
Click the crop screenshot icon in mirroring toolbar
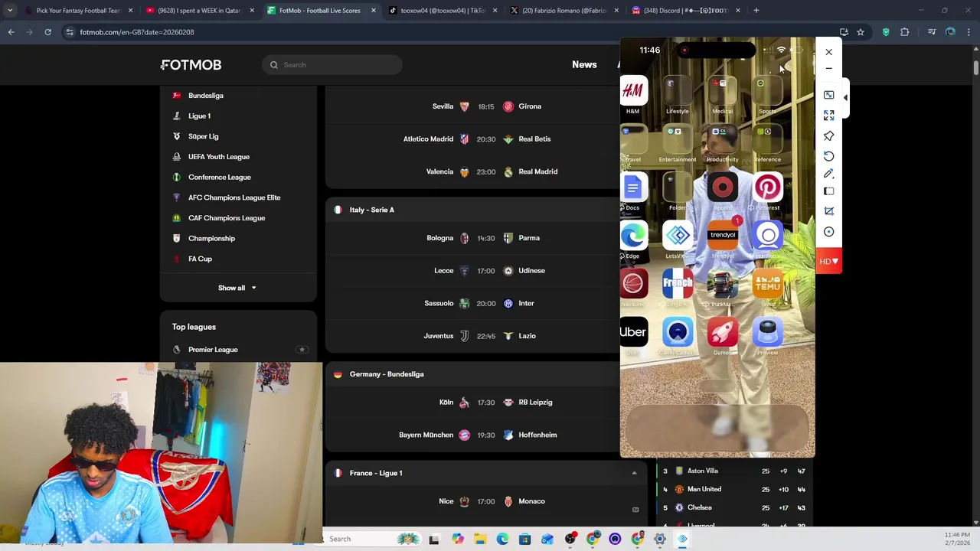(828, 210)
